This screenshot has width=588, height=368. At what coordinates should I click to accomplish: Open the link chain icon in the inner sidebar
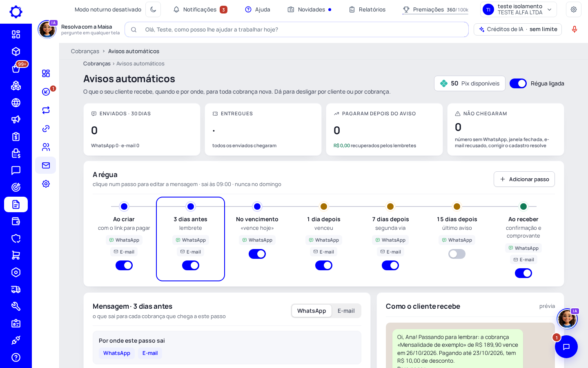pos(46,128)
